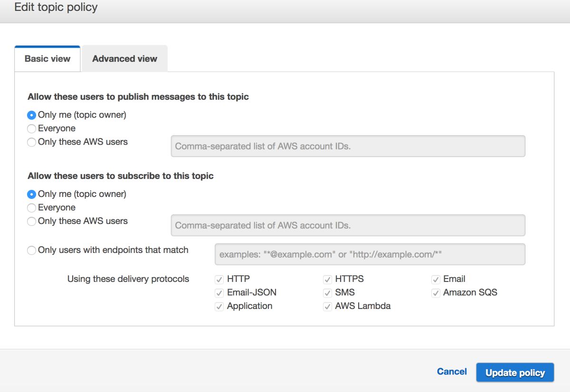Select publish 'Only me (topic owner)' radio
Image resolution: width=570 pixels, height=392 pixels.
32,115
